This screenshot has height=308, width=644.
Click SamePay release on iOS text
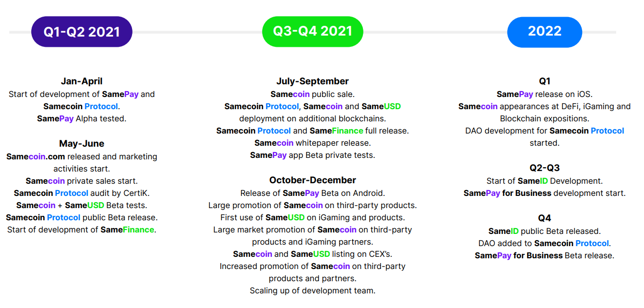tap(545, 94)
